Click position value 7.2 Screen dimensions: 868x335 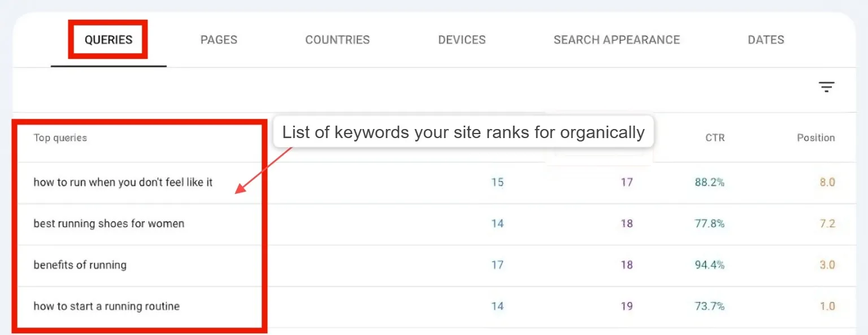(827, 224)
